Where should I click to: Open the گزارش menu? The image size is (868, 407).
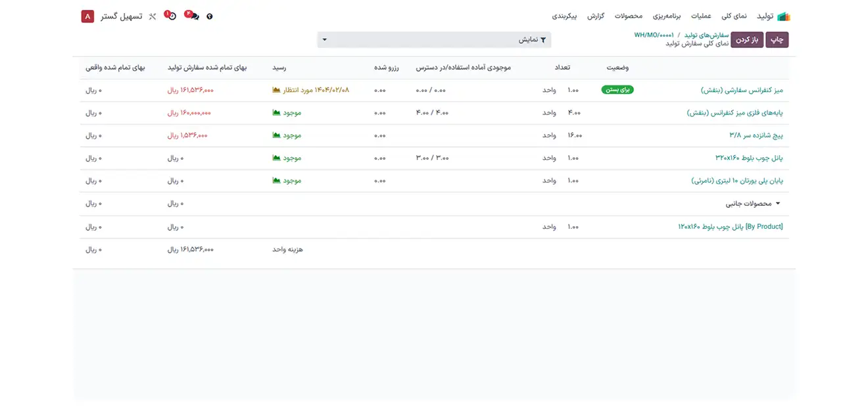[596, 16]
